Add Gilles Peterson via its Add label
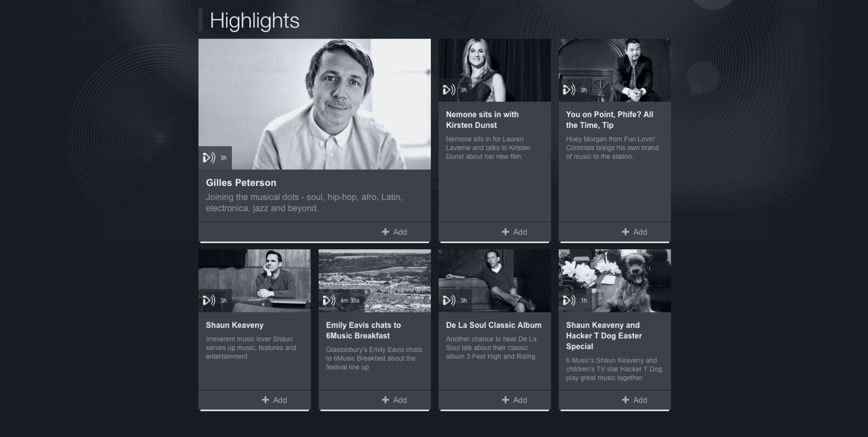868x437 pixels. click(x=400, y=232)
